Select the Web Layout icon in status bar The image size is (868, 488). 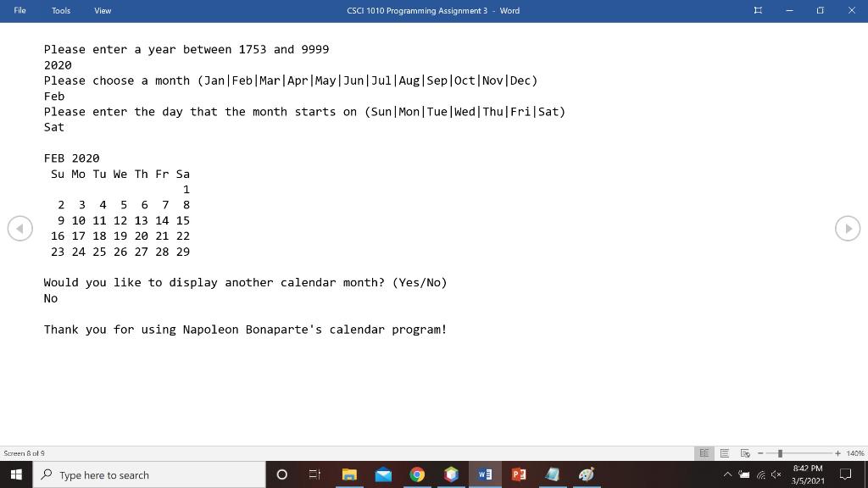point(746,453)
